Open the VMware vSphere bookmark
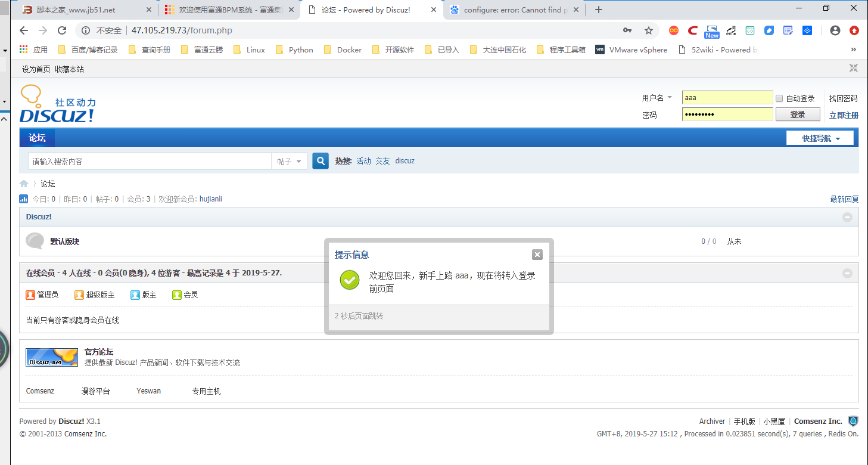The width and height of the screenshot is (868, 465). click(631, 49)
